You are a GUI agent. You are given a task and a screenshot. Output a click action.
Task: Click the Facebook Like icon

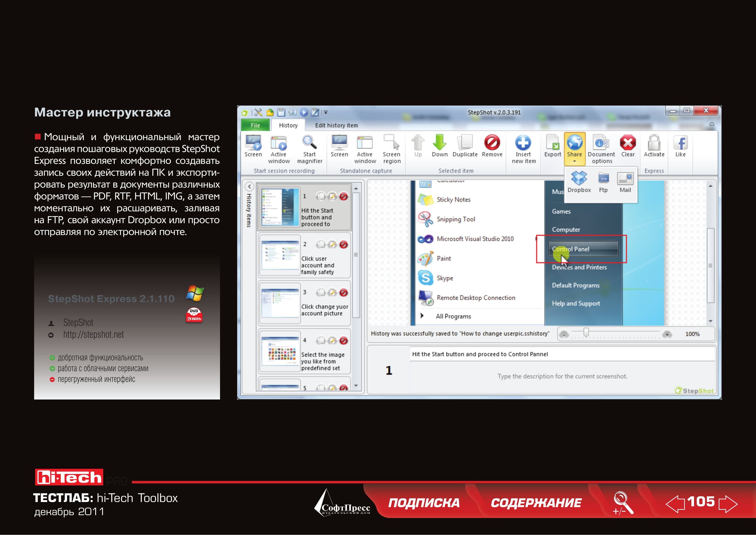point(681,143)
